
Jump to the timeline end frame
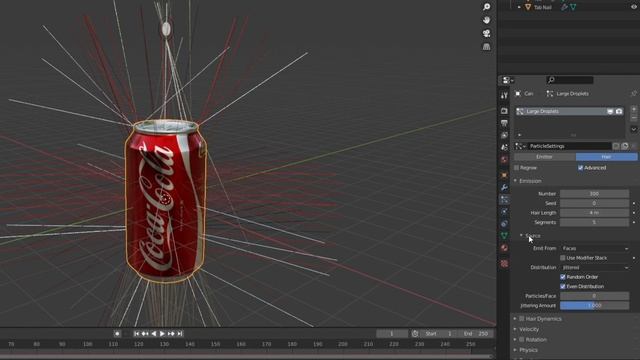pos(180,333)
